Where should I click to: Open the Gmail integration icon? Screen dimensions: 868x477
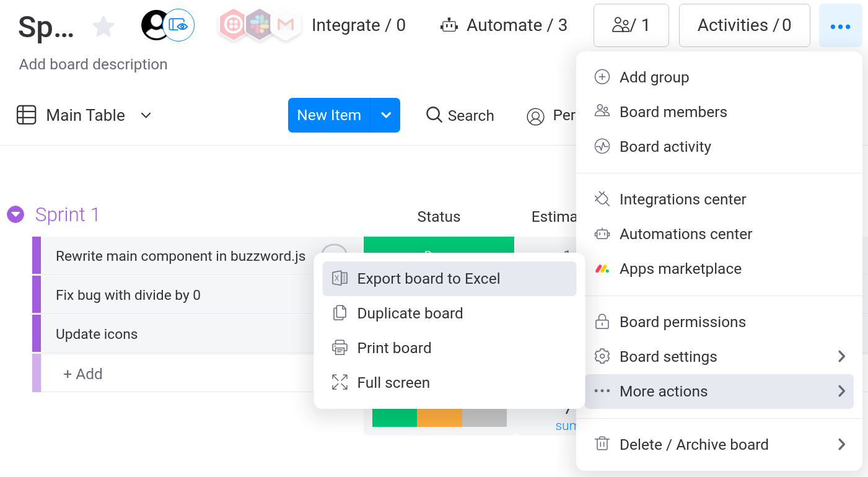[286, 25]
